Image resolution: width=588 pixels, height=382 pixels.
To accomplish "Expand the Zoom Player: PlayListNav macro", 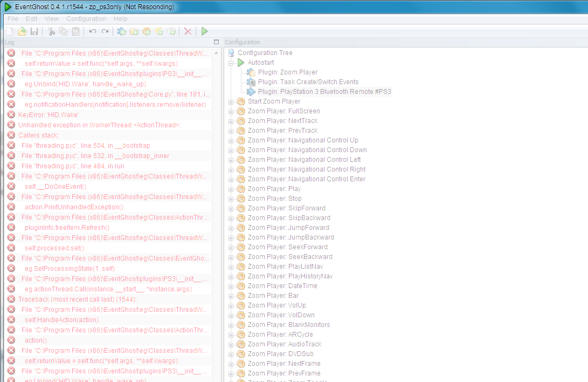I will pos(231,267).
